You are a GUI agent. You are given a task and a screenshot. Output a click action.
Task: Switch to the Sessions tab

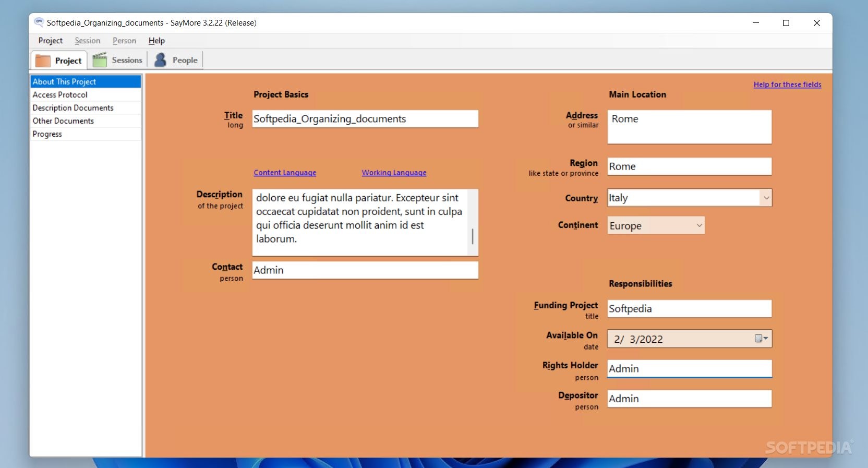point(117,60)
